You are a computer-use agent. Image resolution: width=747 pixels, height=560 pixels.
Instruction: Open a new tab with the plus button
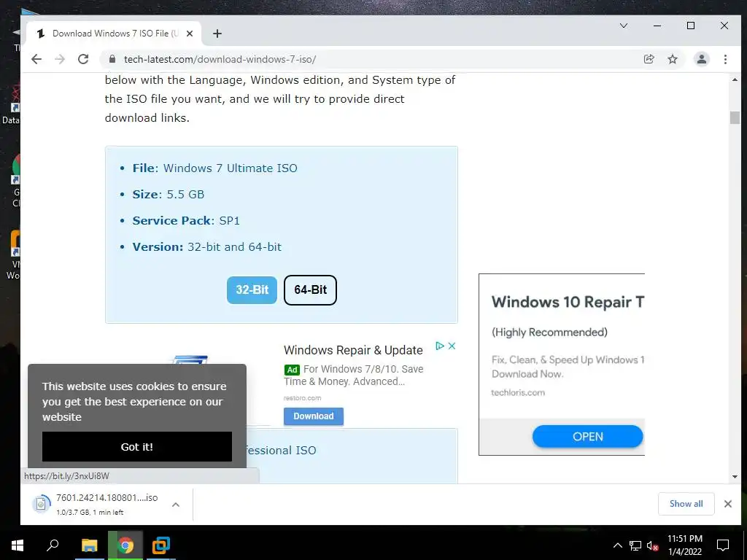(x=217, y=34)
